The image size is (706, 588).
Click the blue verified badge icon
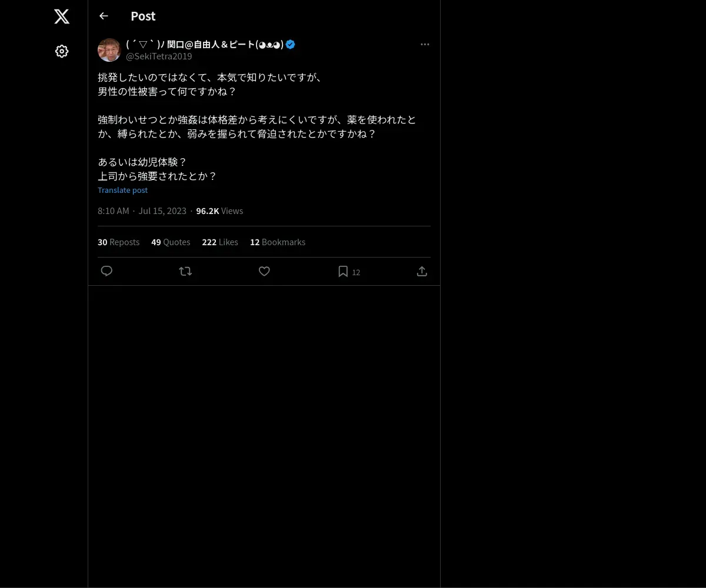(290, 44)
